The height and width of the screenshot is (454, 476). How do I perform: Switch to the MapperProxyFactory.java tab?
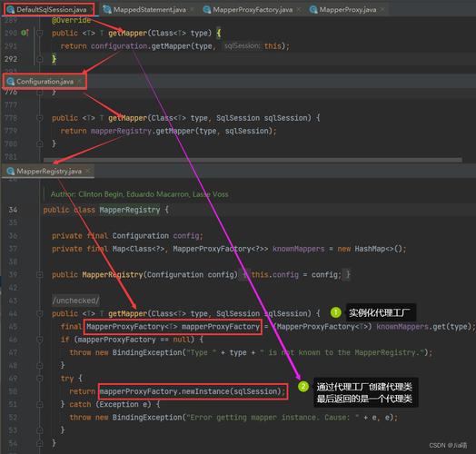[251, 10]
